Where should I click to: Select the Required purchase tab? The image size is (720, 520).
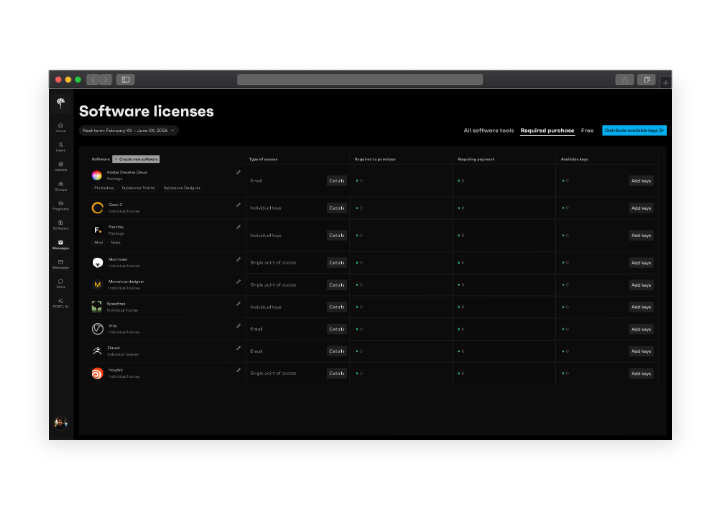click(x=547, y=130)
